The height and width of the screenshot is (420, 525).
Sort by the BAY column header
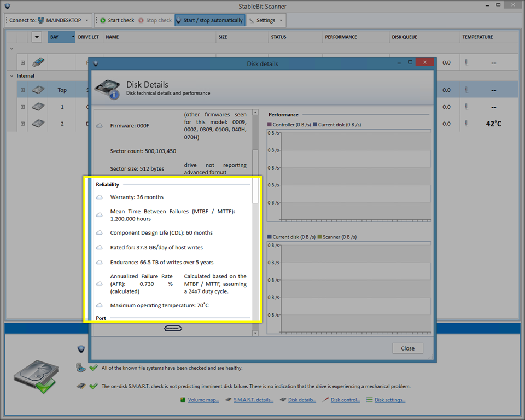coord(62,37)
